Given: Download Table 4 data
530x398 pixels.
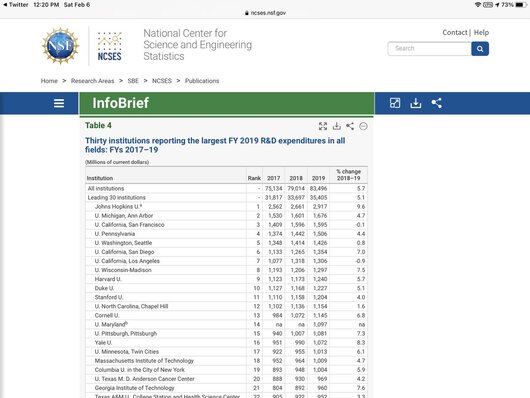Looking at the screenshot, I should [337, 126].
